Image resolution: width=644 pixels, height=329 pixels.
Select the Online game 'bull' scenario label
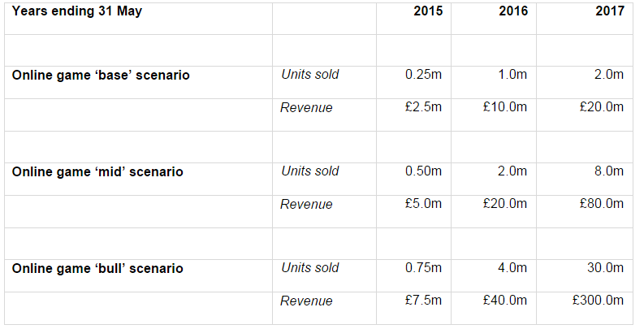97,268
